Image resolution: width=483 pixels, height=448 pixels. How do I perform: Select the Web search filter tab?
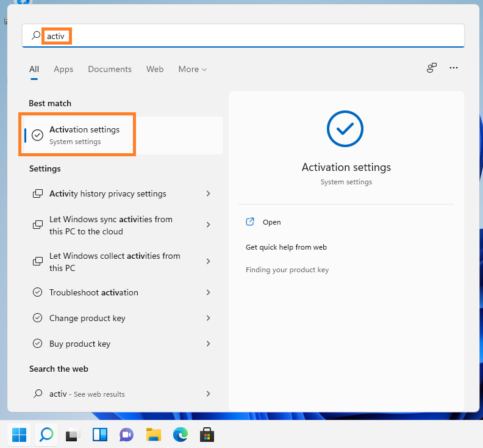pyautogui.click(x=155, y=70)
